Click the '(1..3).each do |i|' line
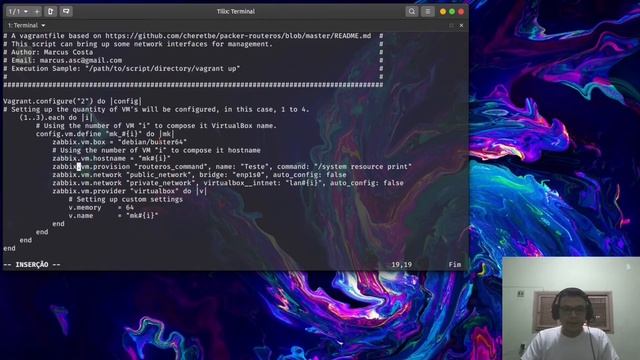The image size is (640, 360). (x=56, y=118)
